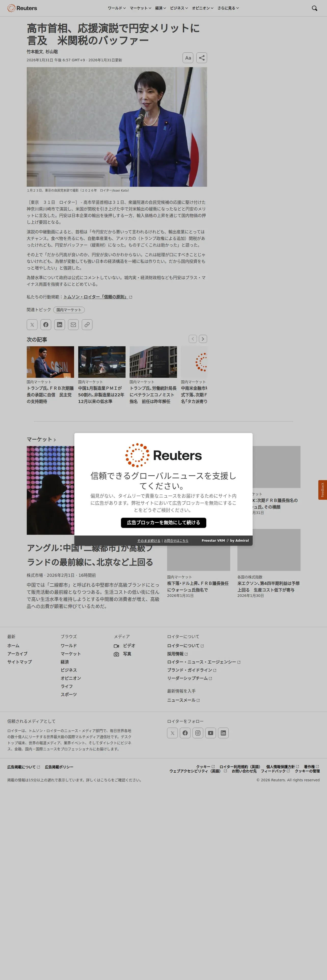Open リーダーシップチーム link
This screenshot has width=327, height=980.
pos(189,678)
